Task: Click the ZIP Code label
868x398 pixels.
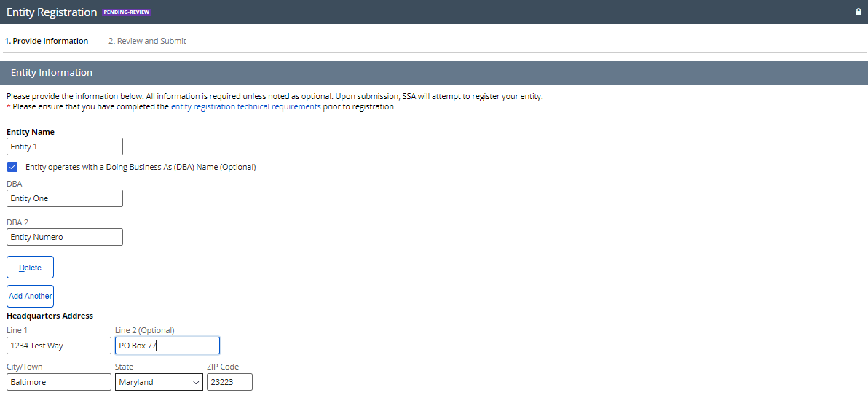Action: click(x=223, y=367)
